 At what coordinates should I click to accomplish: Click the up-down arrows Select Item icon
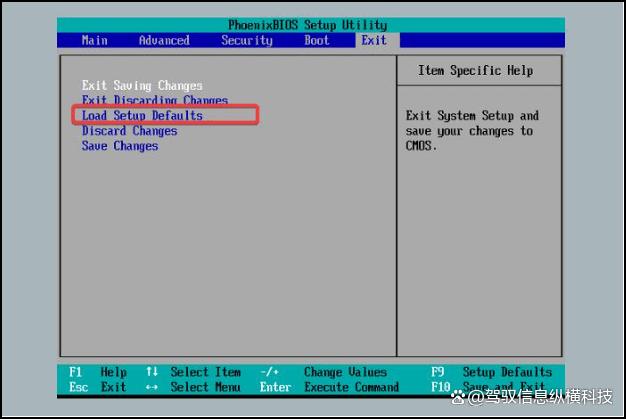pyautogui.click(x=152, y=372)
